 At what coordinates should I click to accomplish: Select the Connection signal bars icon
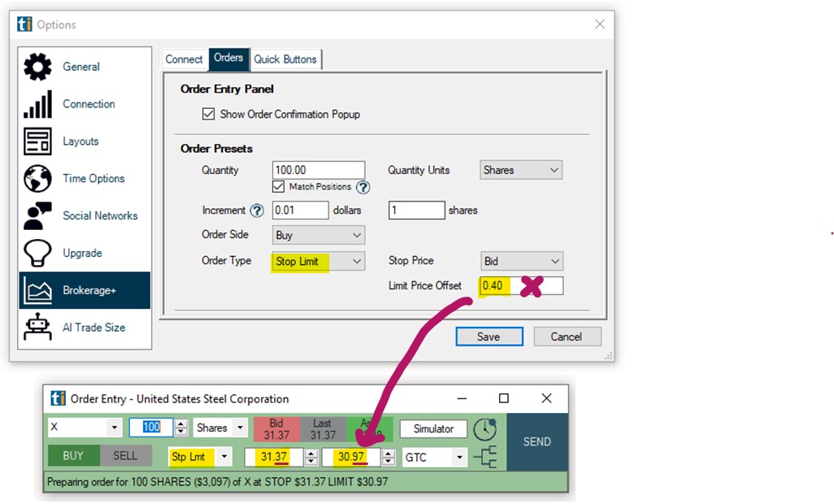pos(37,105)
